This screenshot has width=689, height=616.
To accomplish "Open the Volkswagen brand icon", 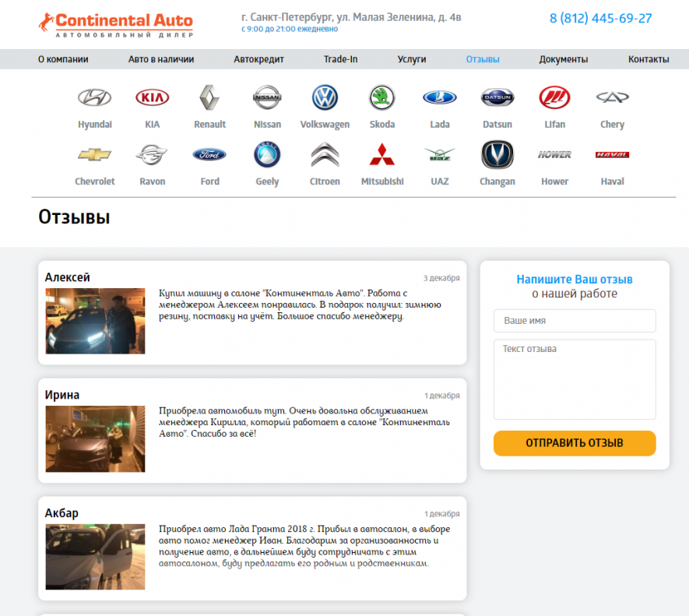I will (325, 97).
